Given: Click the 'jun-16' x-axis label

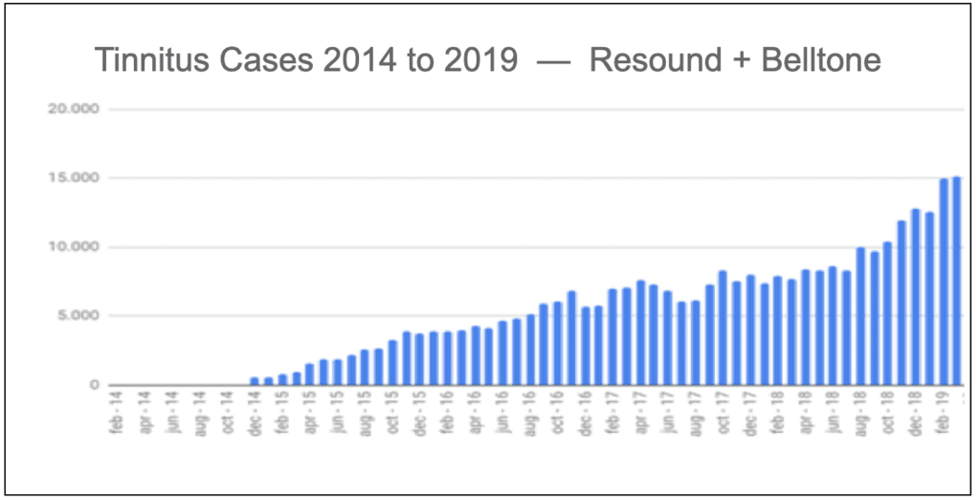Looking at the screenshot, I should 503,413.
